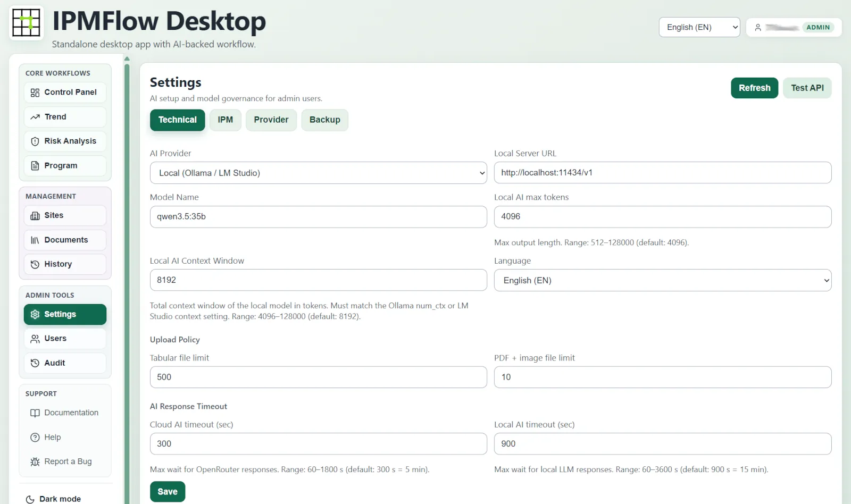This screenshot has height=504, width=851.
Task: Click the Help question mark icon
Action: [35, 438]
